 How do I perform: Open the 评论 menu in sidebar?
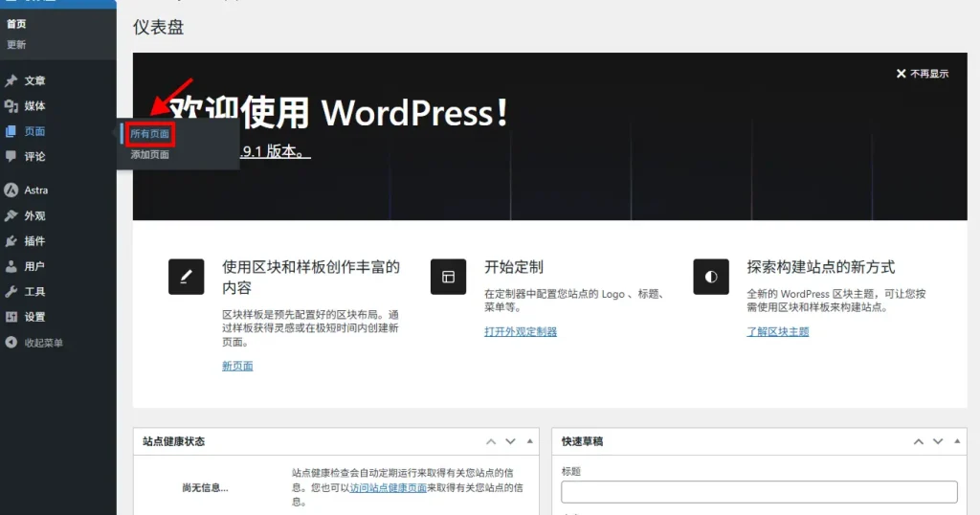[35, 156]
